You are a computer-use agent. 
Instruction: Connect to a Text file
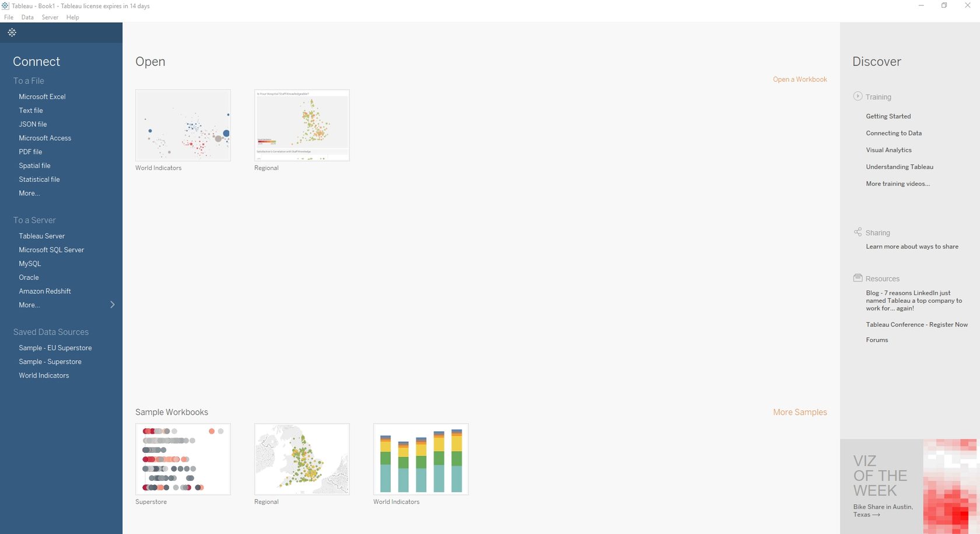point(31,110)
